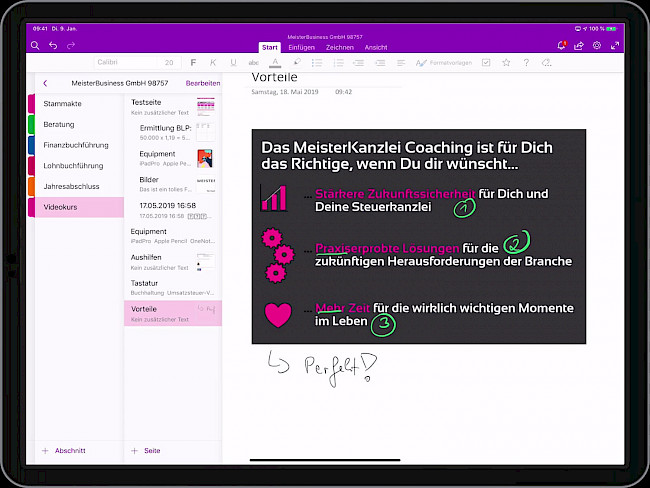Select the text highlighter tool
The image size is (650, 488).
coord(297,62)
